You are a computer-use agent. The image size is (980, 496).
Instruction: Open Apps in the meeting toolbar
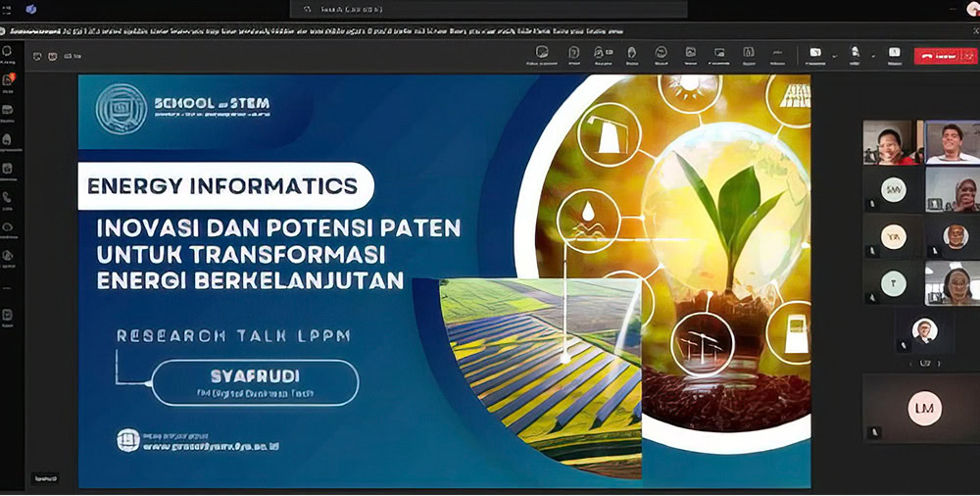(749, 55)
